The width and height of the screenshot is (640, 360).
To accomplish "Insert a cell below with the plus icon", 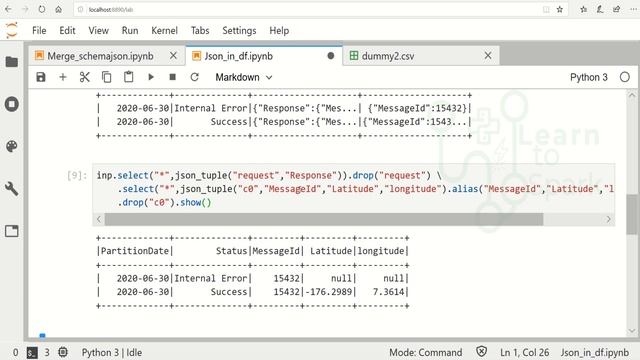I will coord(63,77).
